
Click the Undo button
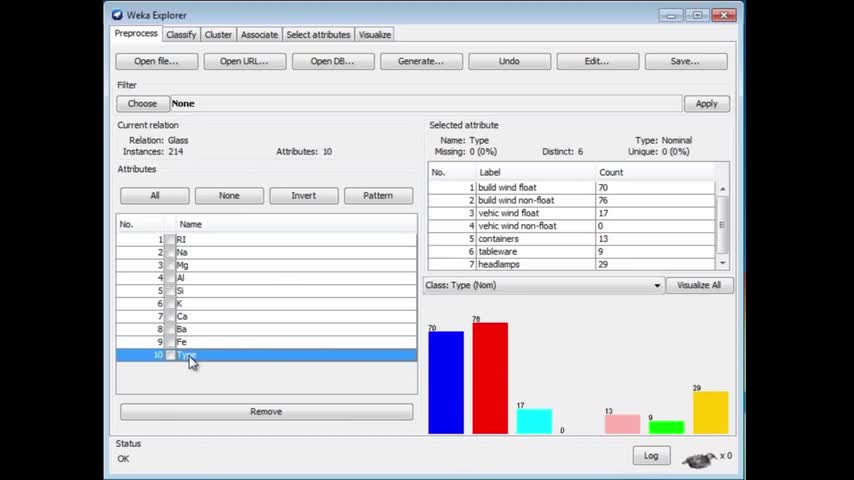tap(509, 61)
